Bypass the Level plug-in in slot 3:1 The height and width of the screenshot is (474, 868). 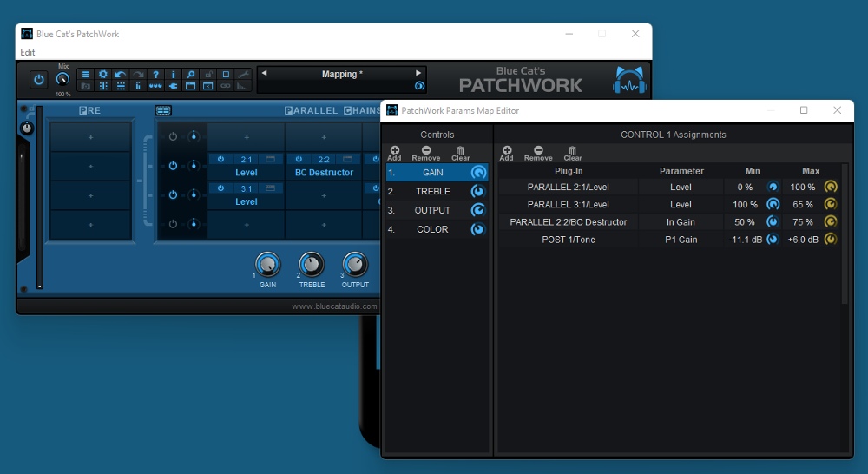click(220, 188)
